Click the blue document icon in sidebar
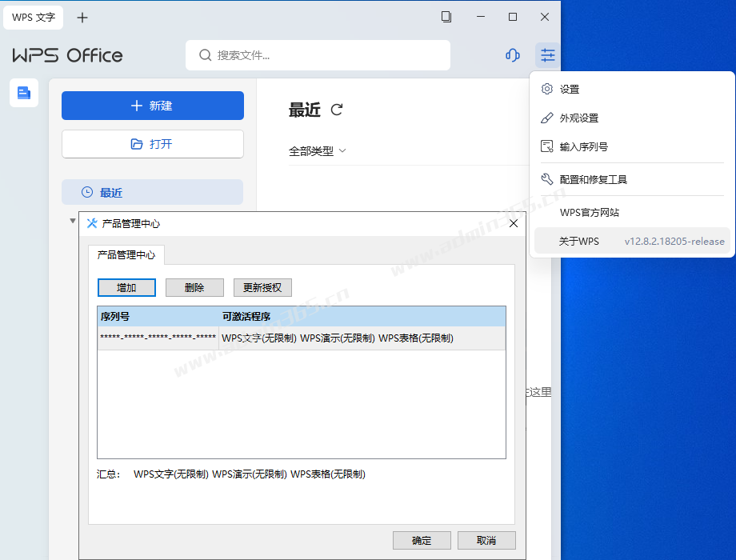The width and height of the screenshot is (736, 560). tap(24, 93)
